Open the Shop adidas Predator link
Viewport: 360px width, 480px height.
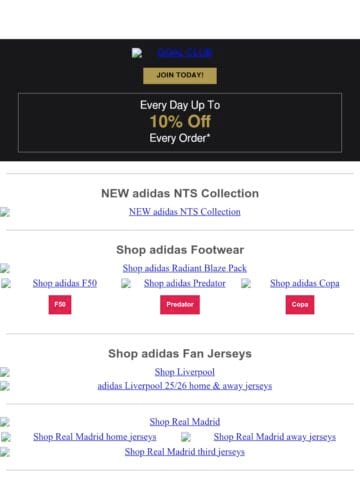point(185,283)
